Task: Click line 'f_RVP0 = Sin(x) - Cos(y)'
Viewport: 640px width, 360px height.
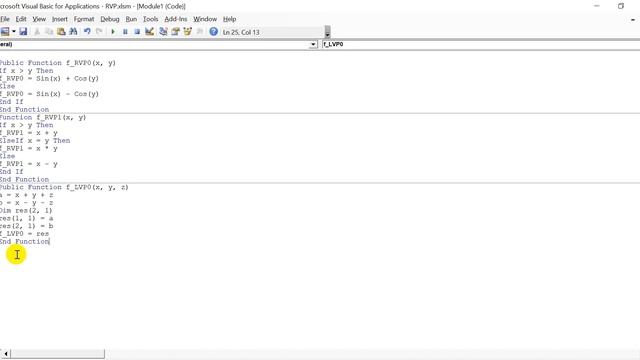Action: tap(49, 94)
